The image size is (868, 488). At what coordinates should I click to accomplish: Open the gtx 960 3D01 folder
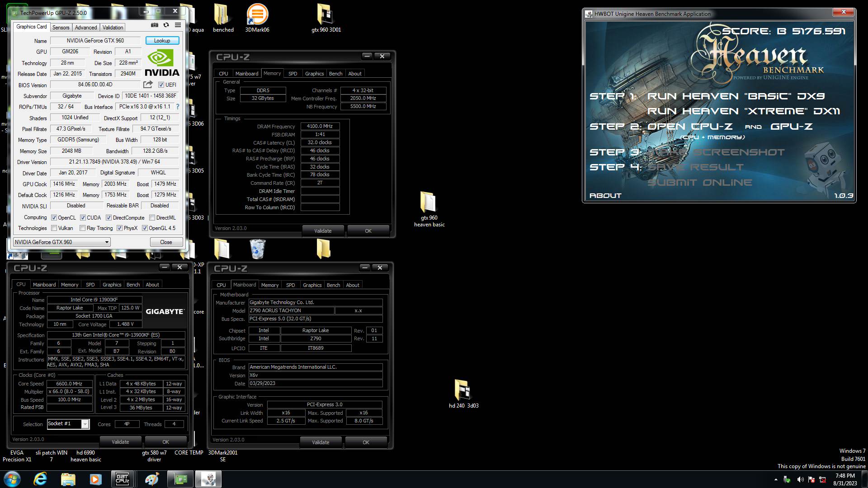pyautogui.click(x=326, y=18)
